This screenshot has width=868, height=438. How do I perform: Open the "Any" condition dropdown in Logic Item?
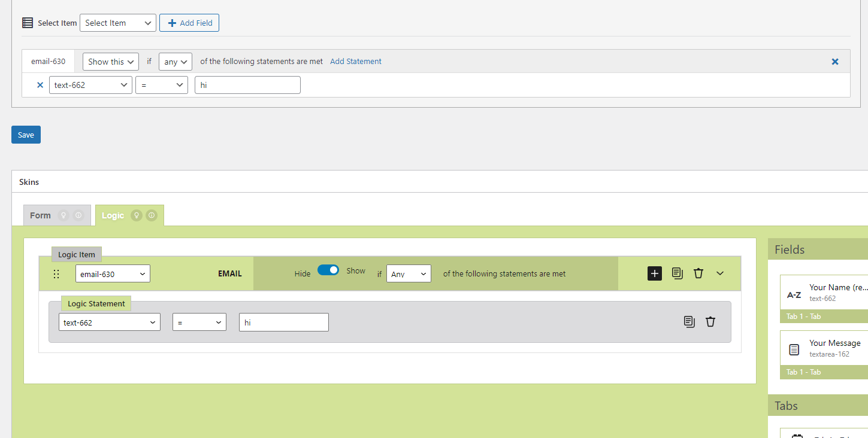[409, 274]
